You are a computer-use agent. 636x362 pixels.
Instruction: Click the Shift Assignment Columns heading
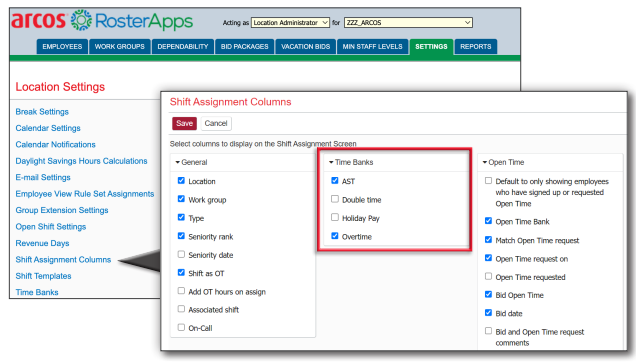230,102
